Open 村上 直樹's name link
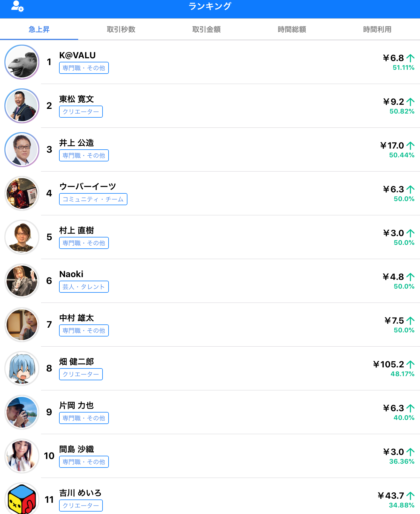 click(76, 230)
